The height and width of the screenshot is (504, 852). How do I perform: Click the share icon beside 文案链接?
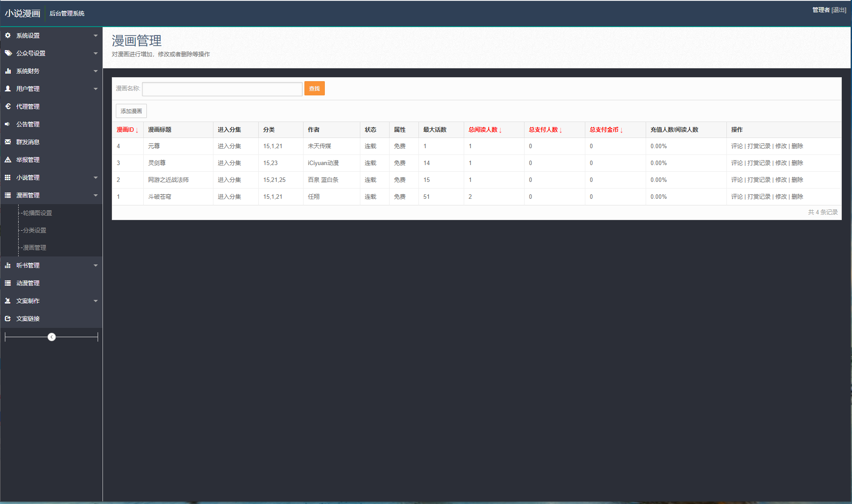[8, 319]
